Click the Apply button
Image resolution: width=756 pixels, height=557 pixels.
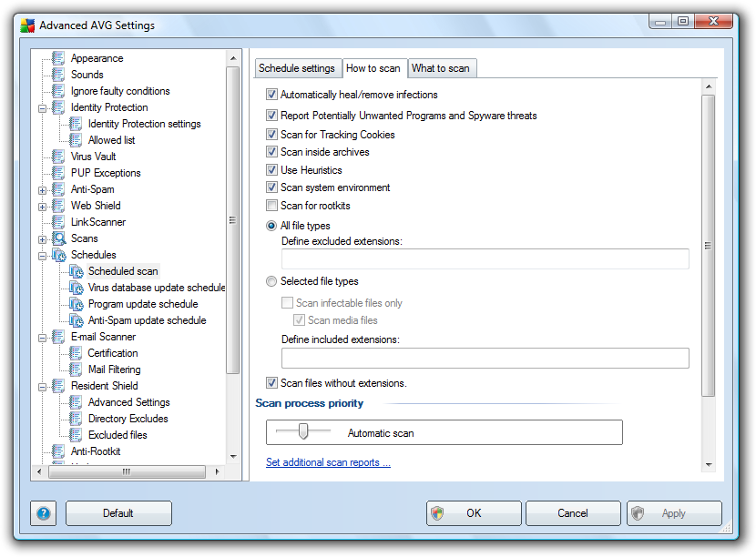click(x=674, y=513)
